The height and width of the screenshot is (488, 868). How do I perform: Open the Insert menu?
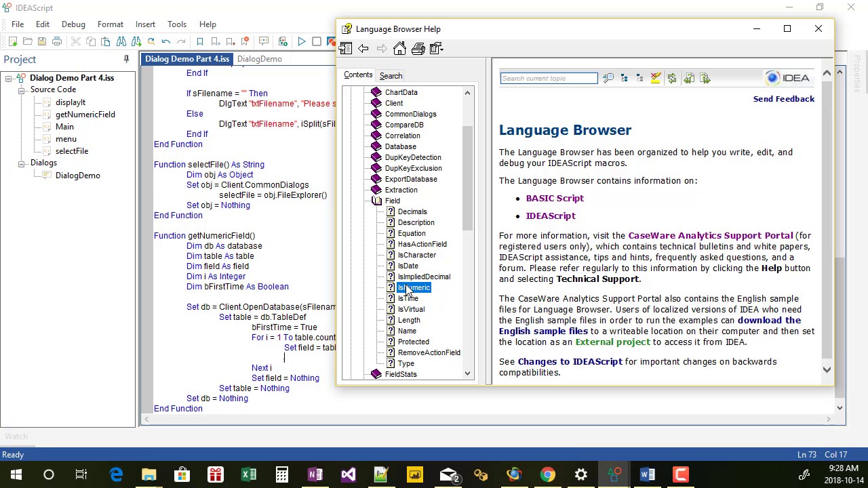(145, 24)
